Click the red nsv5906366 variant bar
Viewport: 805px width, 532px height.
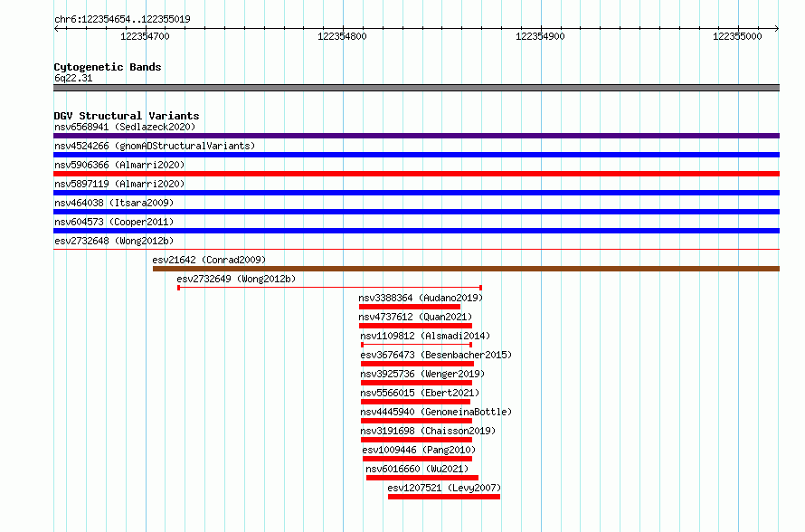[x=416, y=174]
